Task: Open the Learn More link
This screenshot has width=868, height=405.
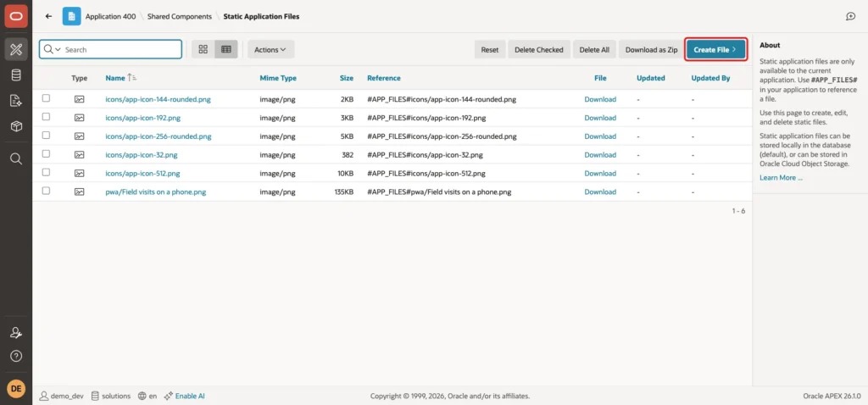Action: (781, 178)
